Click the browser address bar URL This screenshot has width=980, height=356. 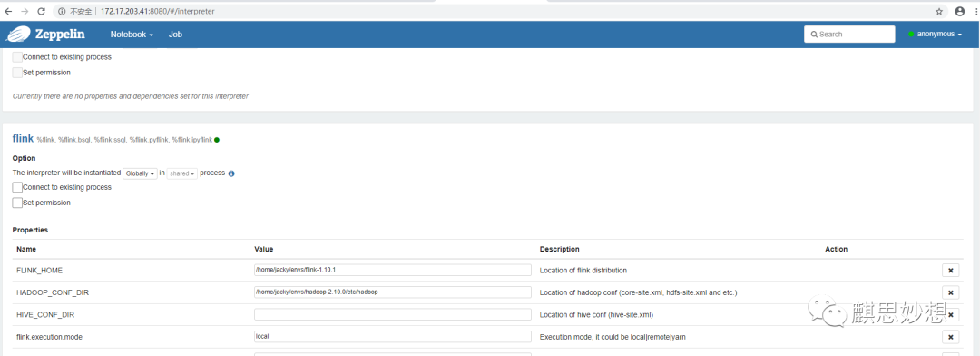[x=157, y=11]
